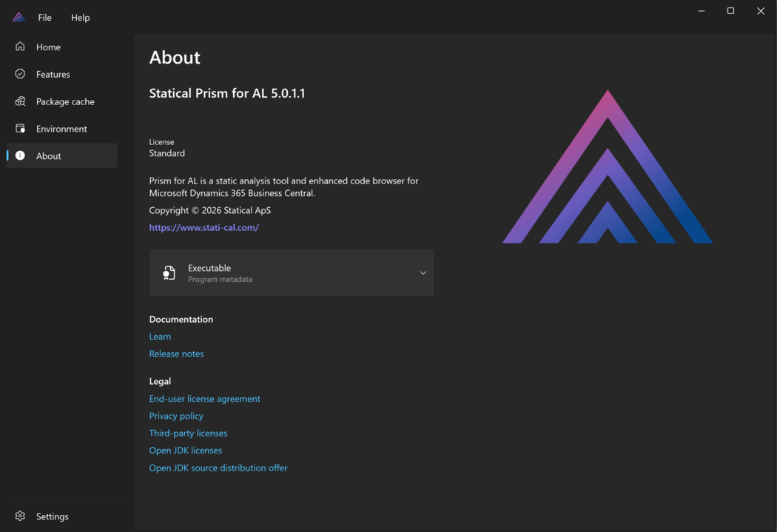Viewport: 777px width, 532px height.
Task: Select the About navigation item
Action: (x=62, y=155)
